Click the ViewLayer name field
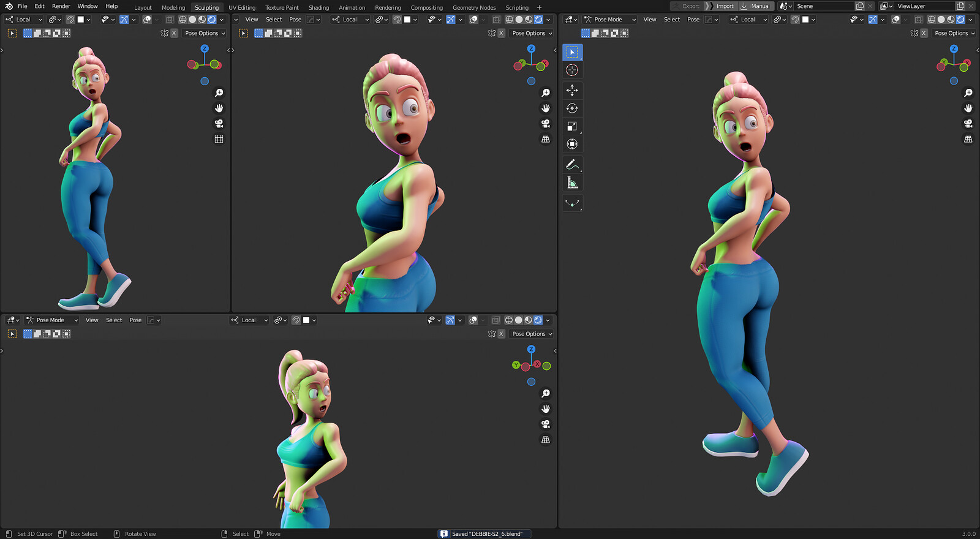 [x=924, y=6]
